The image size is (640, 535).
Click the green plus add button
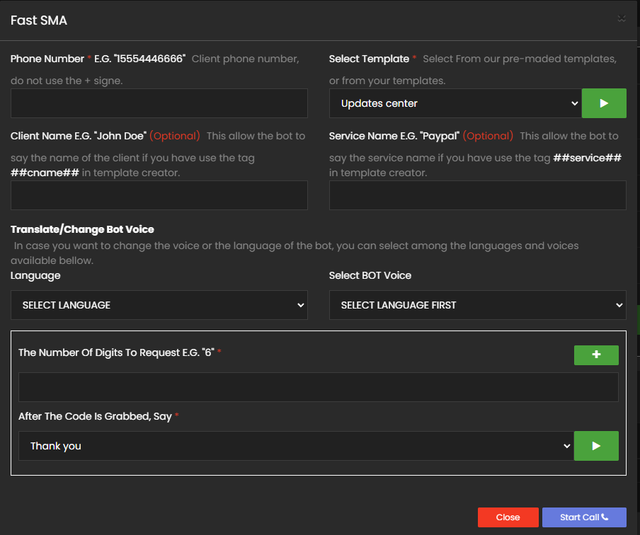(x=596, y=355)
